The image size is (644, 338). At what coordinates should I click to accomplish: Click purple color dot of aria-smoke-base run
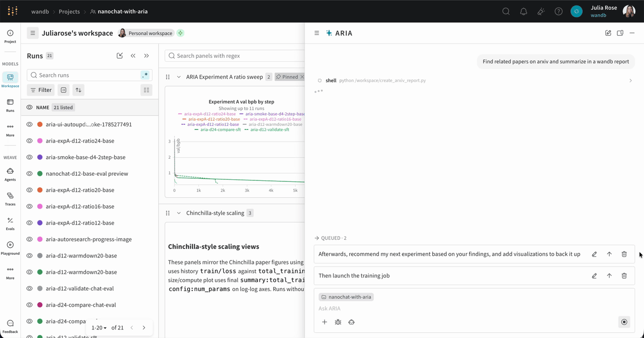pyautogui.click(x=40, y=157)
